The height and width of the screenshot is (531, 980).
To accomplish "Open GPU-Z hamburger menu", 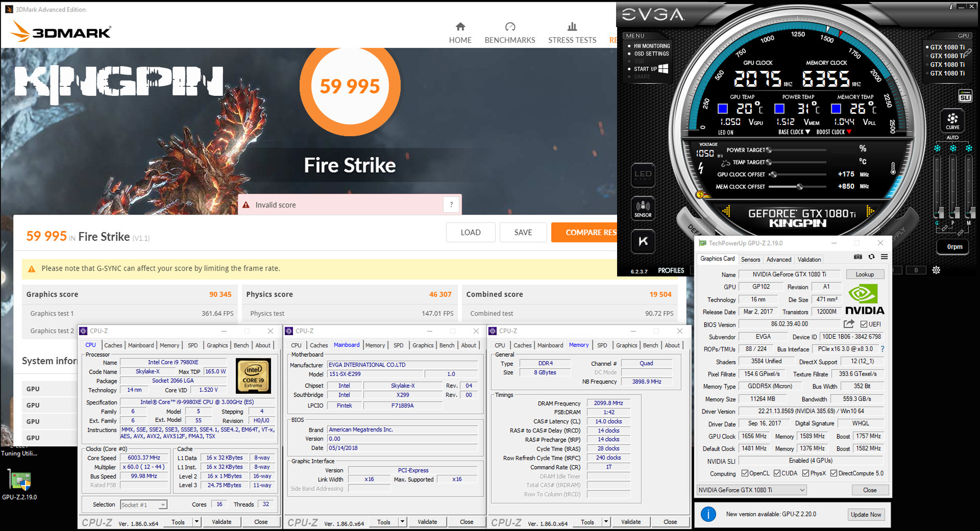I will (x=884, y=257).
